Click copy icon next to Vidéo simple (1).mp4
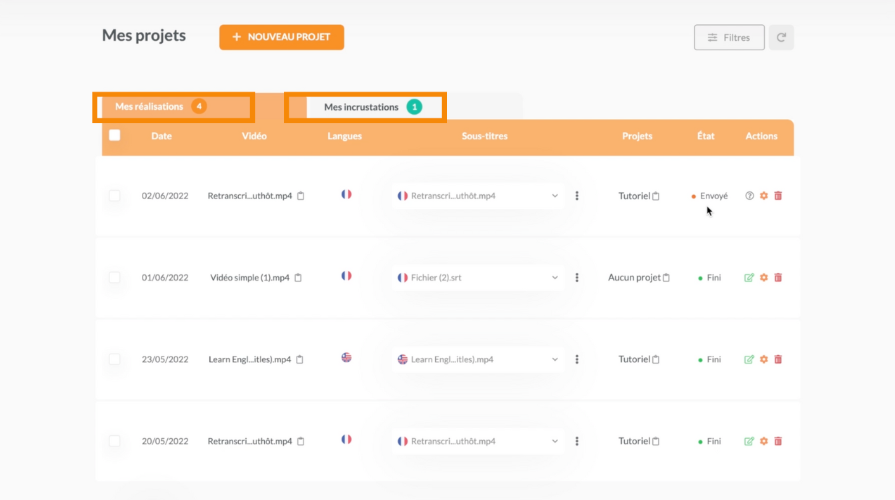This screenshot has width=895, height=500. [298, 277]
